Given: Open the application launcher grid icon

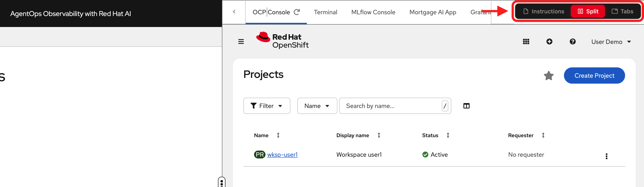Looking at the screenshot, I should 526,42.
